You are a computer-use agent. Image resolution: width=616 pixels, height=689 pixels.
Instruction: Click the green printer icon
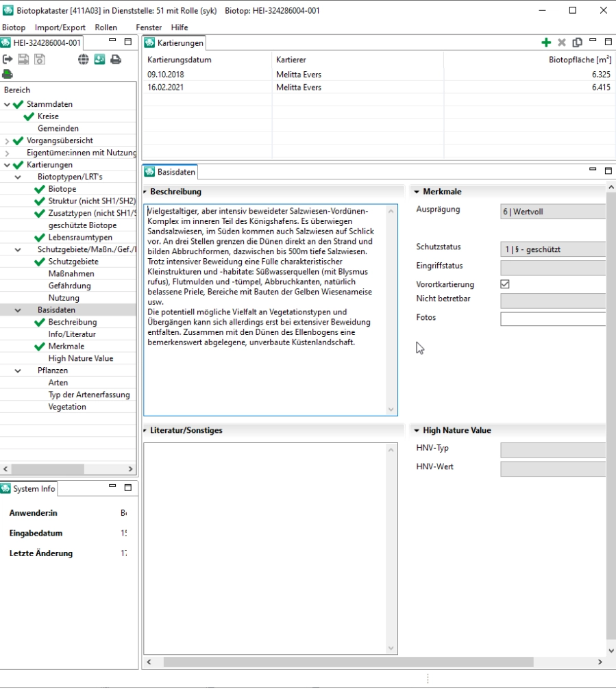[x=8, y=72]
